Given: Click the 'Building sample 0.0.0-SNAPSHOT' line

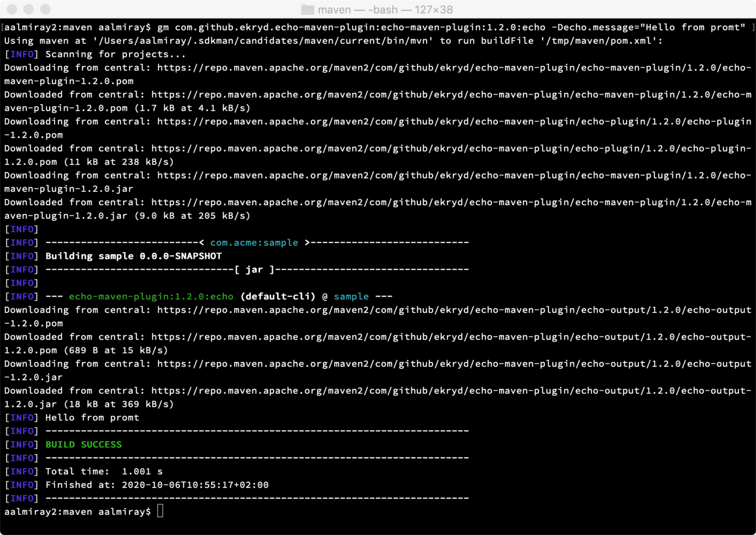Looking at the screenshot, I should point(133,255).
